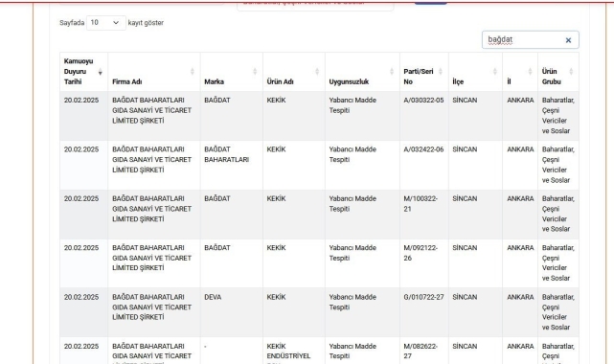Sort table by Firma Adı column arrows
The height and width of the screenshot is (364, 614).
(x=192, y=71)
